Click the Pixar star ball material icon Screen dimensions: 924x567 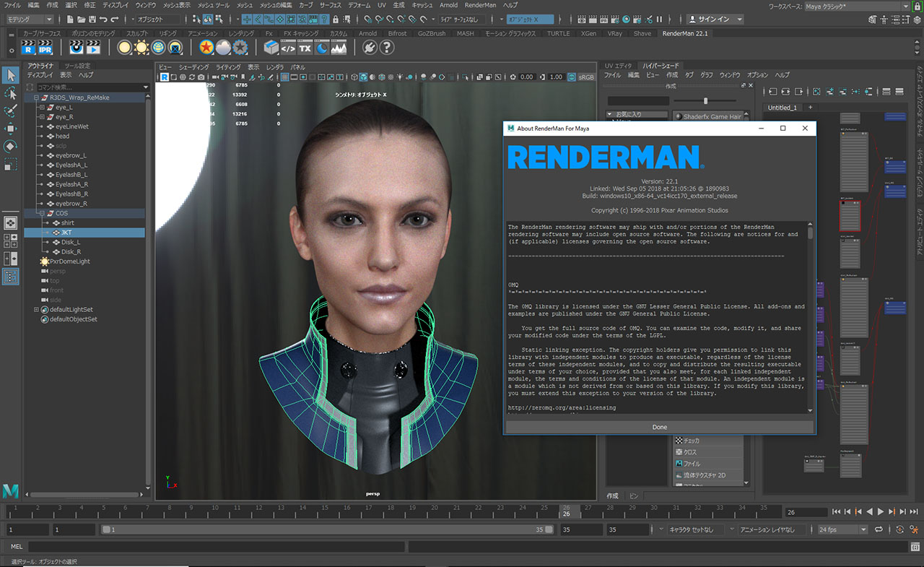tap(207, 48)
